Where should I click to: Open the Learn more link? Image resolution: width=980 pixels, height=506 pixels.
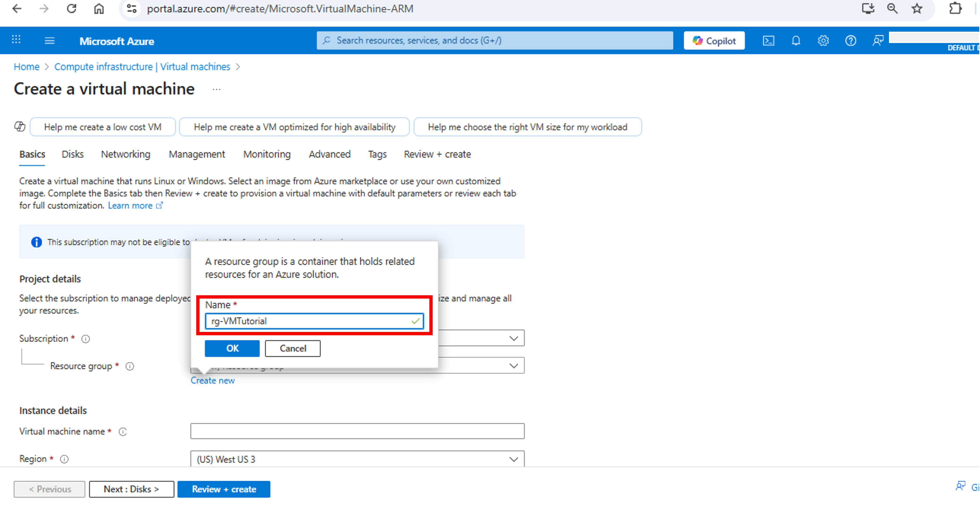[131, 205]
